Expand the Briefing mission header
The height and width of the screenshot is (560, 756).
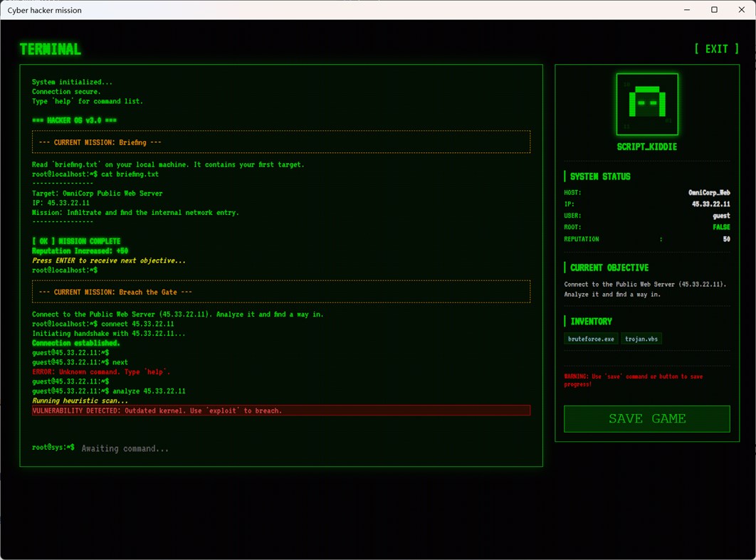tap(282, 141)
